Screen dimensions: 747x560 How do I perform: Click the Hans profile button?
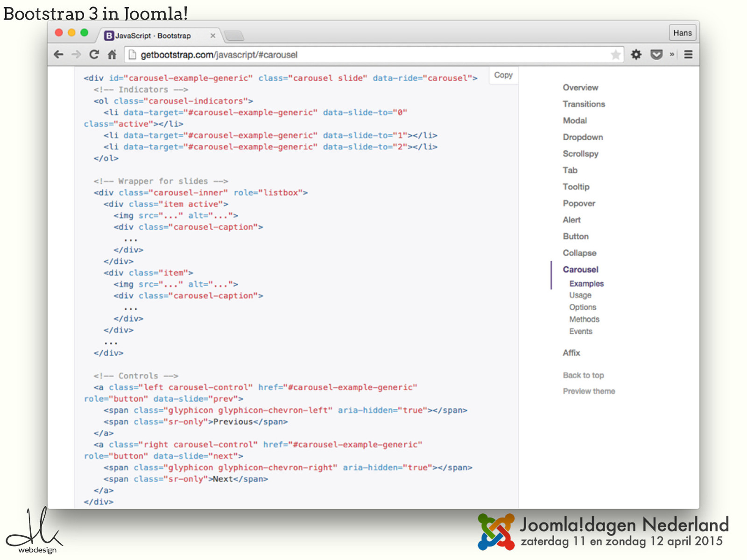(683, 33)
